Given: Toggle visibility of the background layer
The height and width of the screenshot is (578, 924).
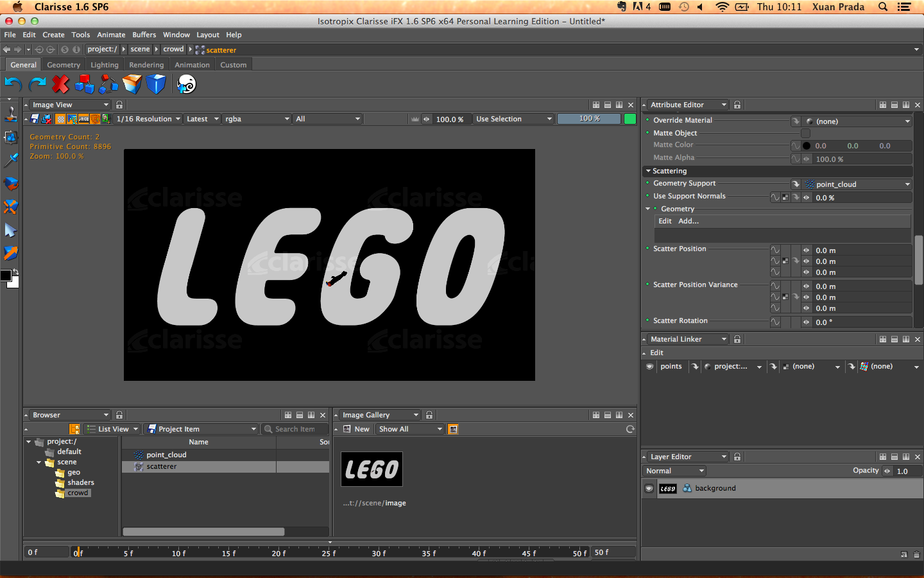Looking at the screenshot, I should coord(649,489).
